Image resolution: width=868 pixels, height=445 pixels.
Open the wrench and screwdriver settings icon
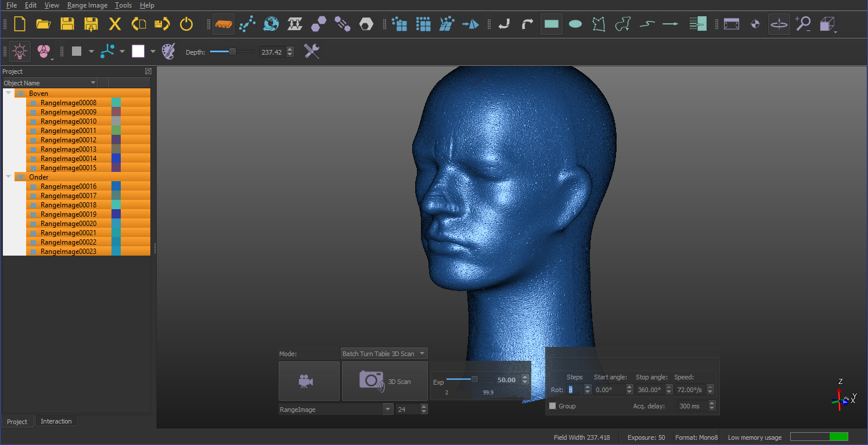[312, 52]
